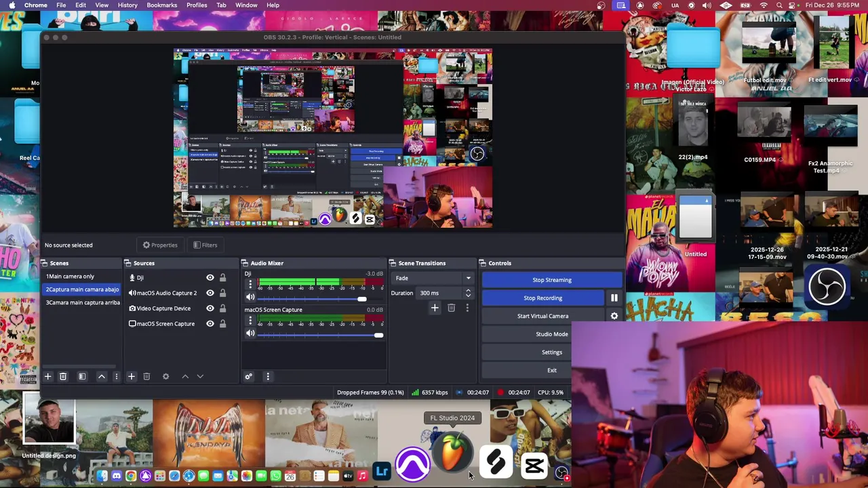Open Discord icon in the Dock
The image size is (868, 488).
click(x=117, y=476)
